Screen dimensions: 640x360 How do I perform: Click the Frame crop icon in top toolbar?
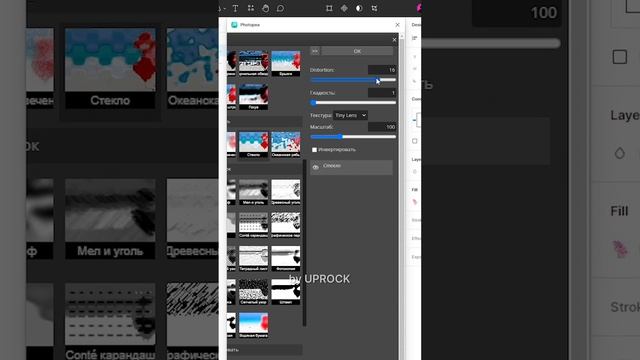coord(329,8)
